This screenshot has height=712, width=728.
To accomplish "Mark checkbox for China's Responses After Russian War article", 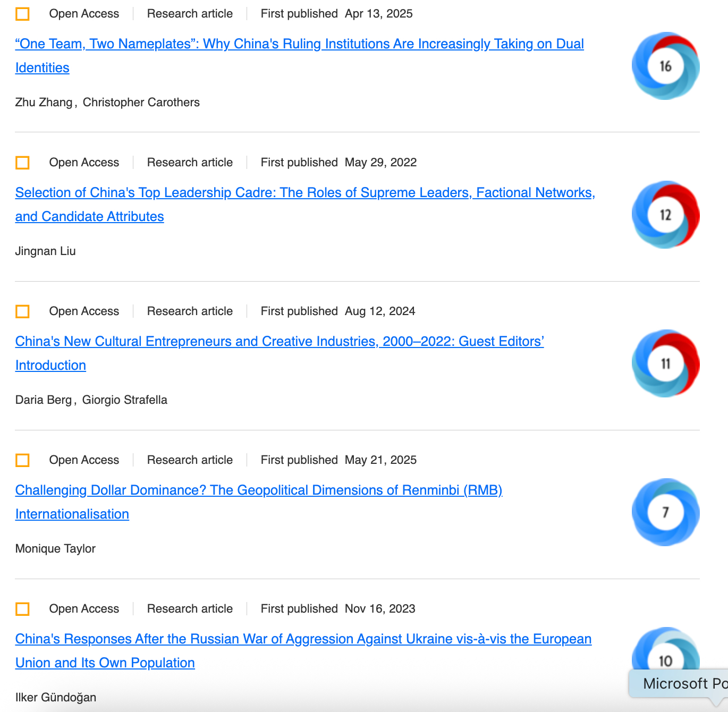I will pyautogui.click(x=22, y=609).
